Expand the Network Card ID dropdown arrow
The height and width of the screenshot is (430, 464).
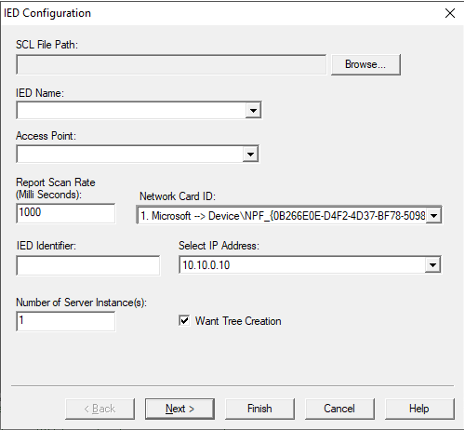click(x=434, y=215)
